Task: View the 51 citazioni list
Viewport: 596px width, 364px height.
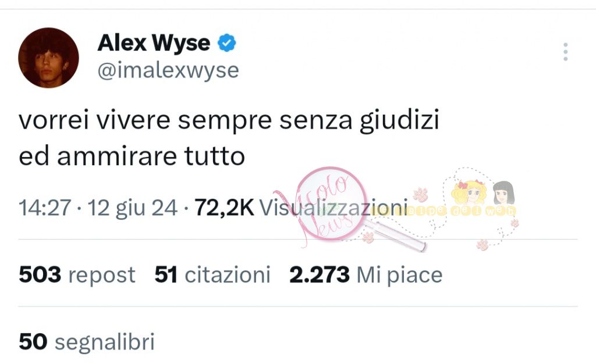Action: point(212,274)
